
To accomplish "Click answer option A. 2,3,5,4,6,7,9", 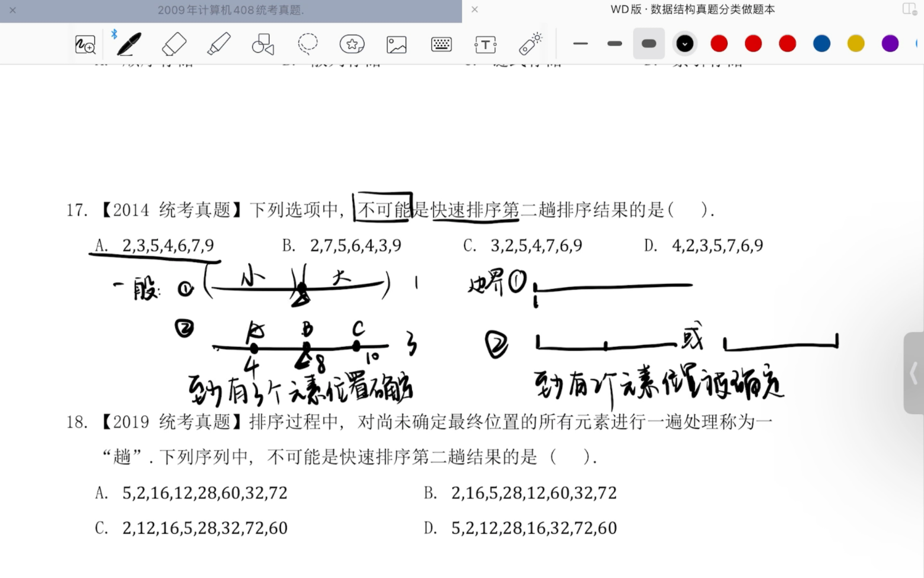I will pos(154,245).
